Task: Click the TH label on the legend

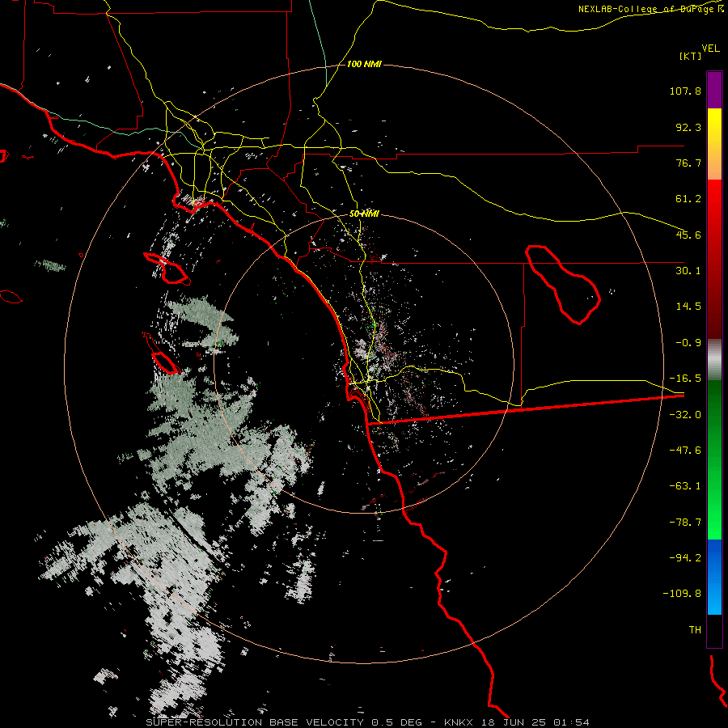Action: pos(695,630)
